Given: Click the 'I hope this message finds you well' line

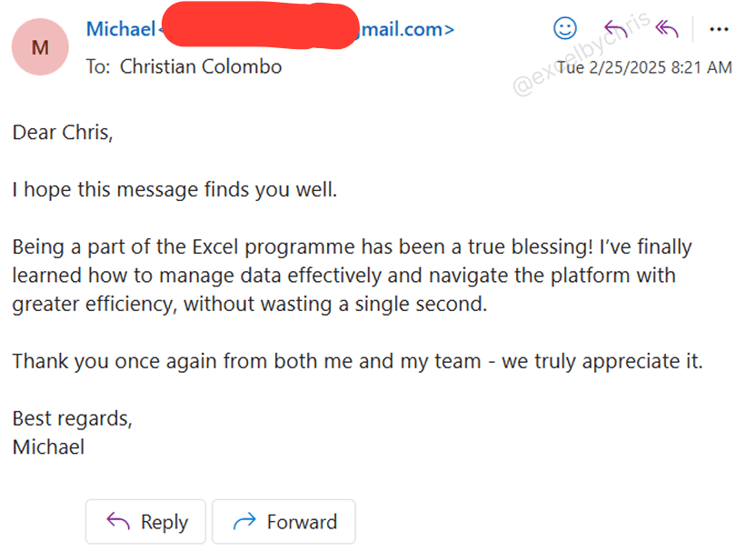Looking at the screenshot, I should click(x=174, y=190).
